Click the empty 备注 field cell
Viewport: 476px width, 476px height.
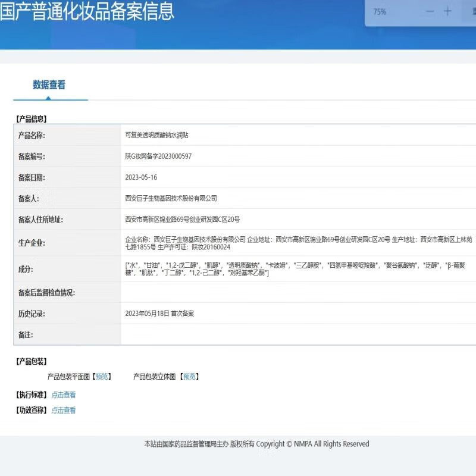pos(297,335)
